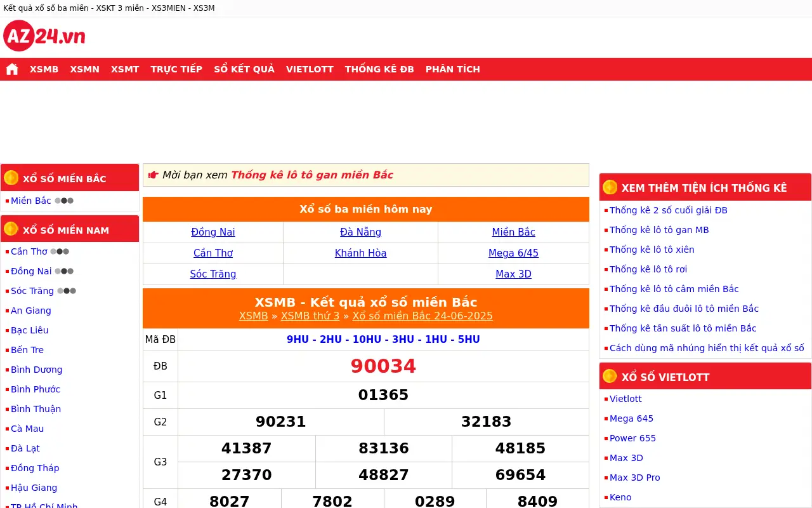
Task: Open the PHÂN TÍCH menu item
Action: click(453, 69)
